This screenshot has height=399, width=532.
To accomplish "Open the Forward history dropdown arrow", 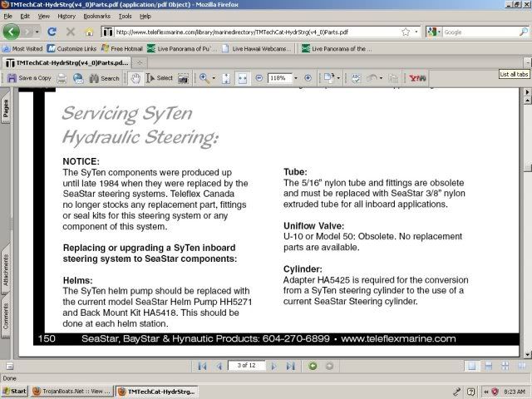I will (x=37, y=32).
